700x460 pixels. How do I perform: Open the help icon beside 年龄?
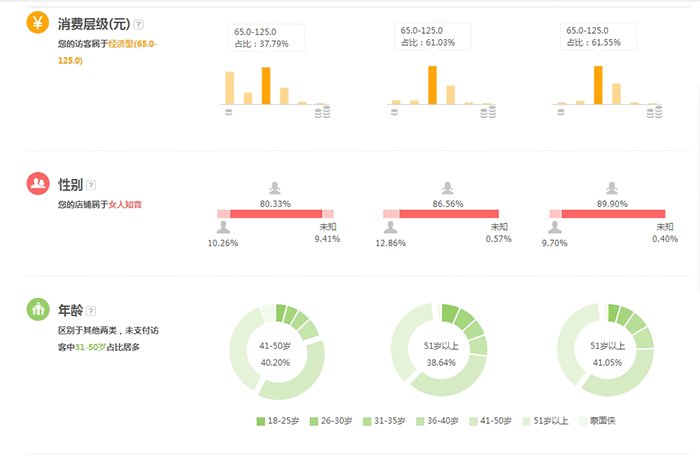91,311
